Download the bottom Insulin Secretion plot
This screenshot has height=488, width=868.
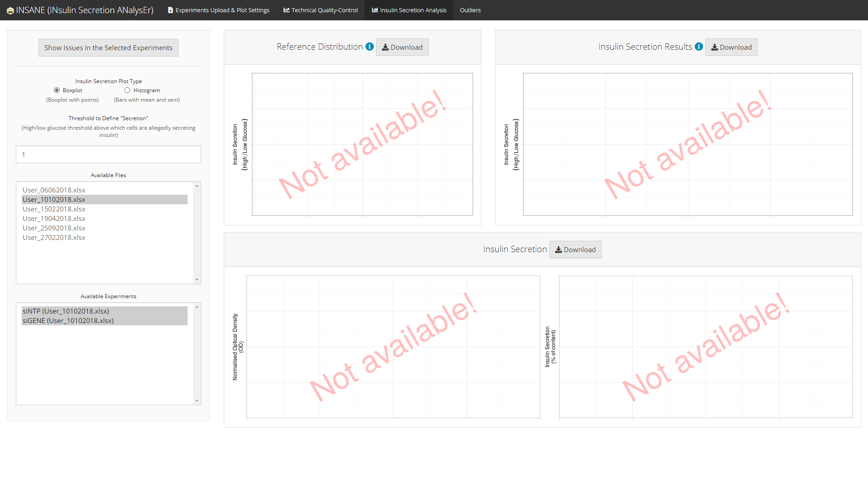pyautogui.click(x=575, y=250)
